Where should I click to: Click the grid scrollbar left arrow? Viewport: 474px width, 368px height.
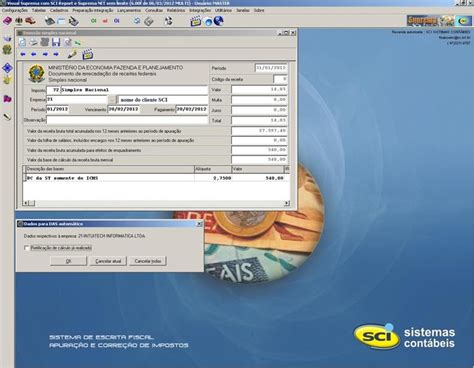(x=26, y=203)
